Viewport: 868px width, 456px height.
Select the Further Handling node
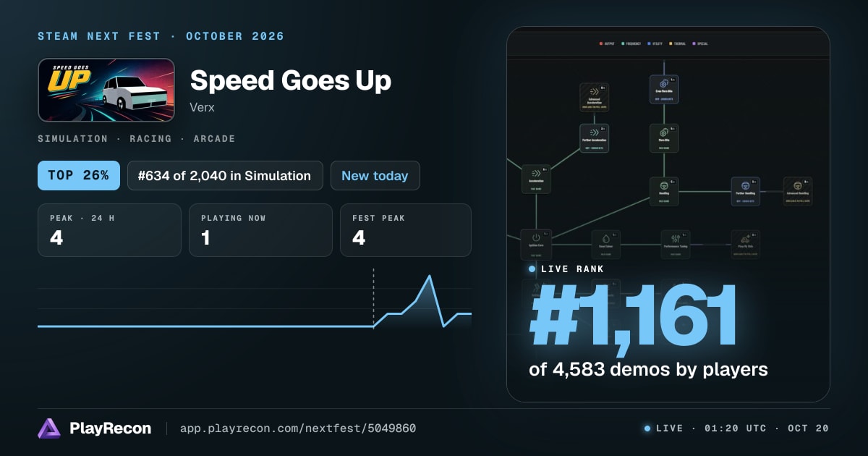(745, 192)
